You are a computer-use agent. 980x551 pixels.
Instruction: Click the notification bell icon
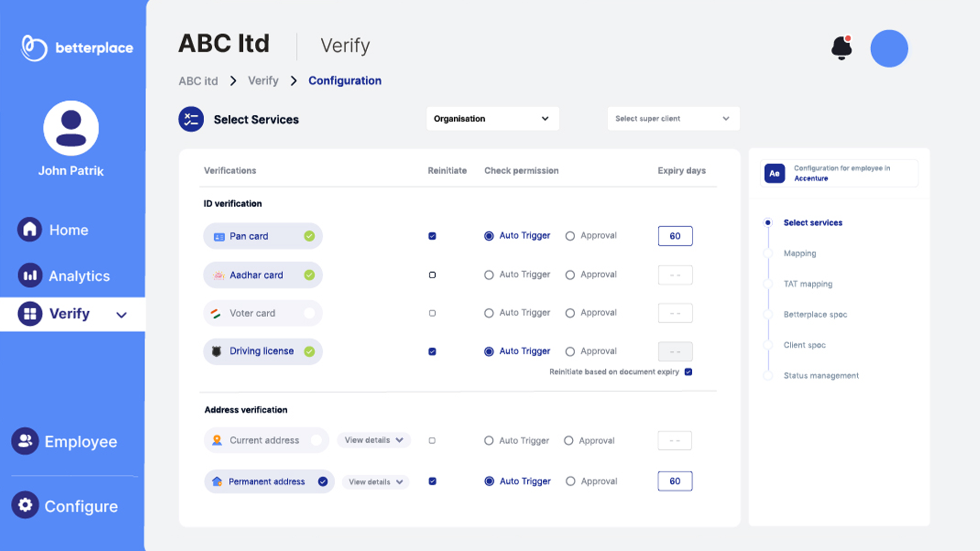(841, 48)
